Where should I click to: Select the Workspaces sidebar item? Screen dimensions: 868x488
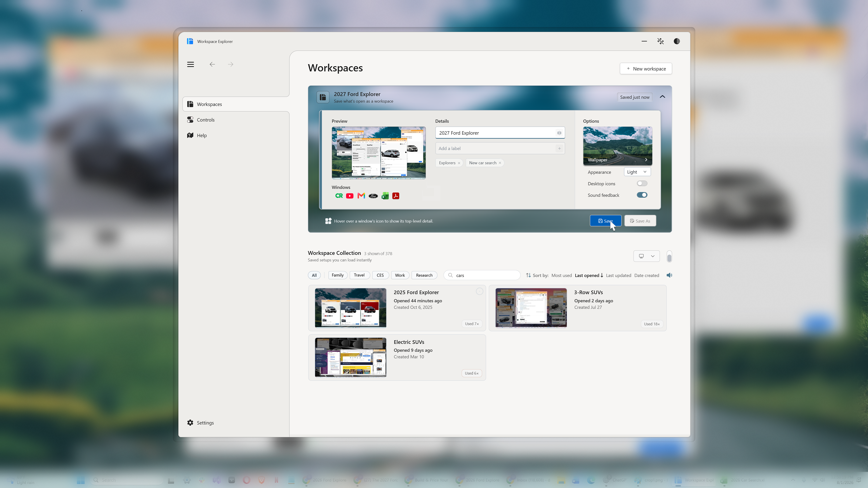236,104
